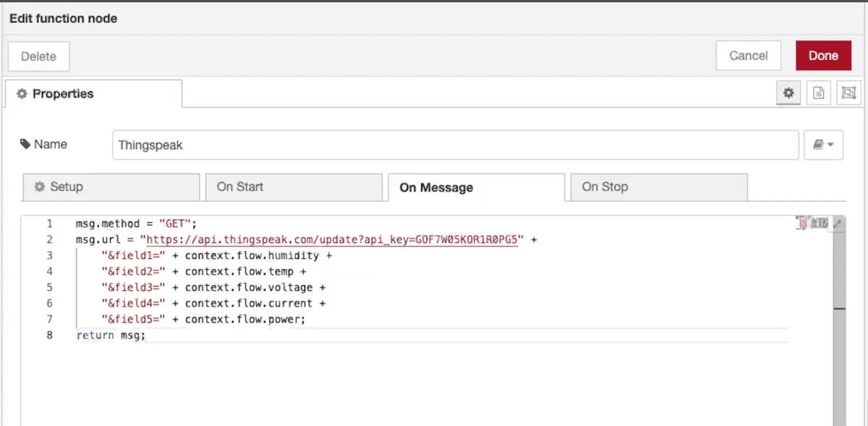This screenshot has width=868, height=426.
Task: Select the On Message tab
Action: [476, 187]
